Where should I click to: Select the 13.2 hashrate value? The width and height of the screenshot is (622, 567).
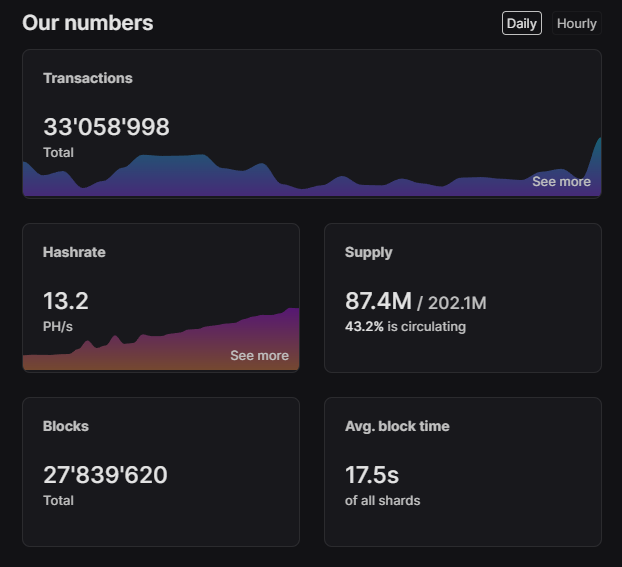[x=66, y=301]
